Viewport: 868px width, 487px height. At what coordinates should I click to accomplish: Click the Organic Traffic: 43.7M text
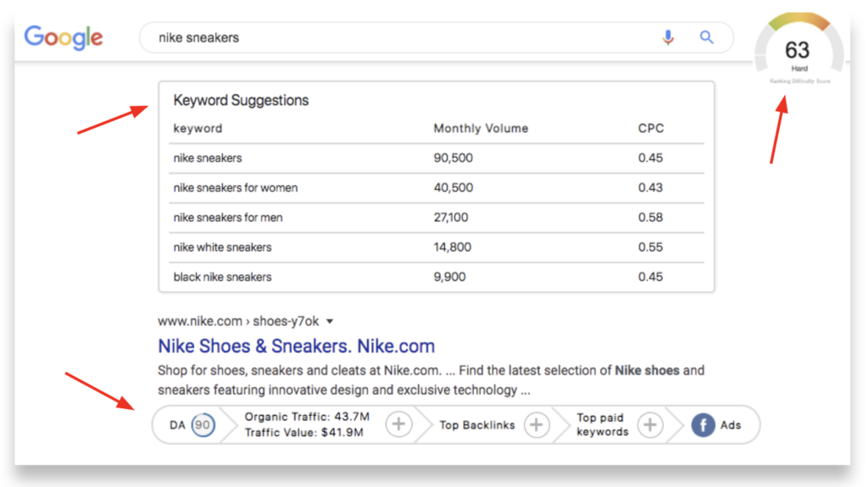coord(307,417)
